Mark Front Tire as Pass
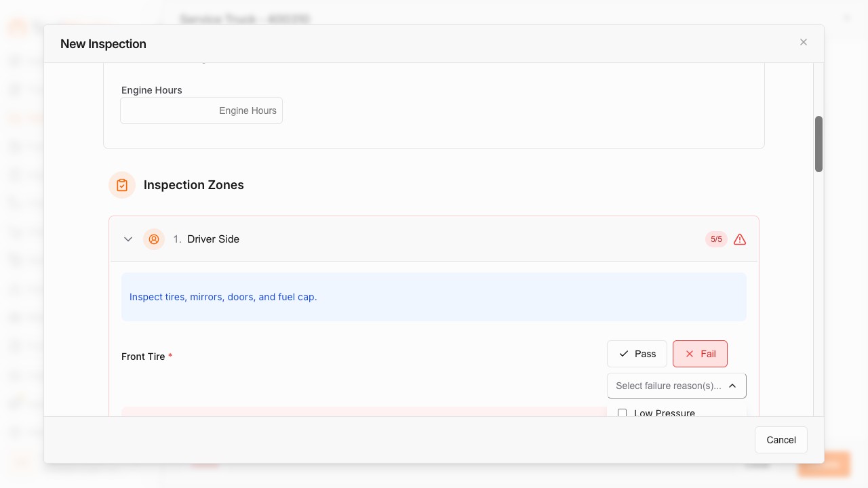Viewport: 868px width, 488px height. (637, 354)
